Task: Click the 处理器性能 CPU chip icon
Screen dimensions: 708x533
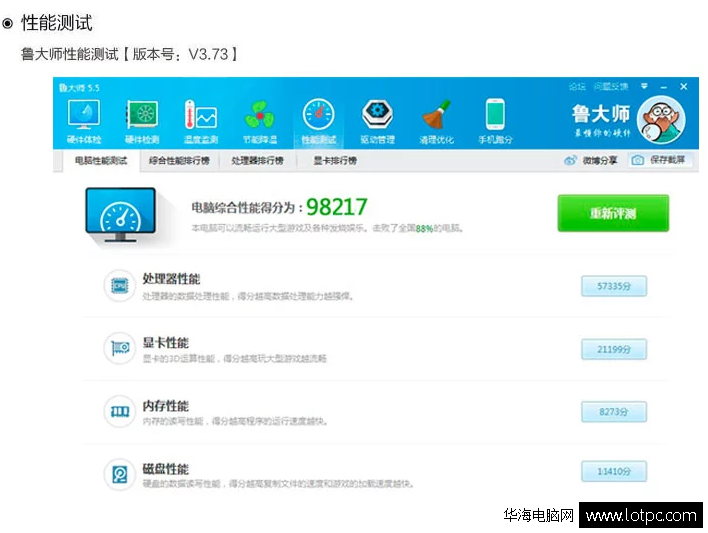Action: pyautogui.click(x=119, y=285)
